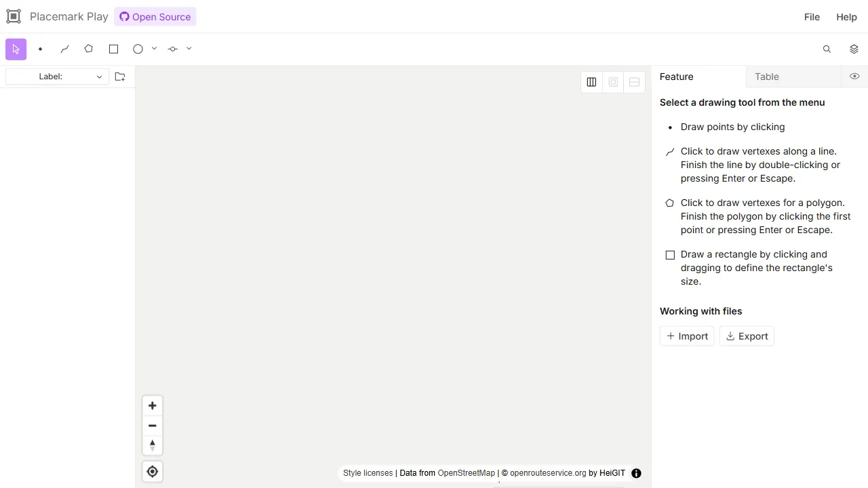Switch to stacked panel layout
The image size is (868, 488).
[635, 82]
